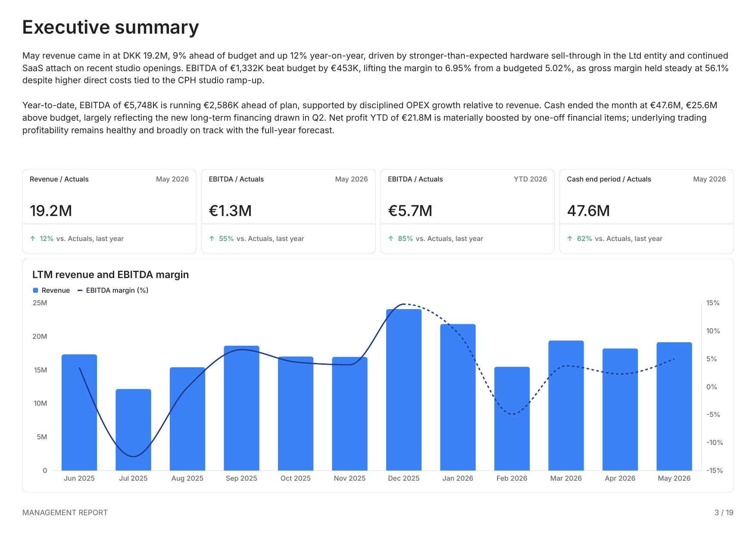The image size is (756, 535).
Task: Click the Jul 2025 revenue bar
Action: pyautogui.click(x=133, y=430)
